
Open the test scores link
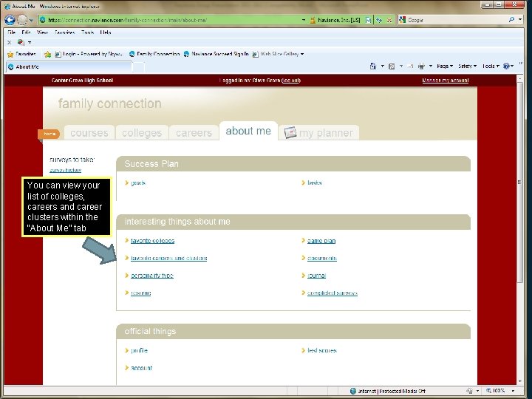(x=322, y=350)
